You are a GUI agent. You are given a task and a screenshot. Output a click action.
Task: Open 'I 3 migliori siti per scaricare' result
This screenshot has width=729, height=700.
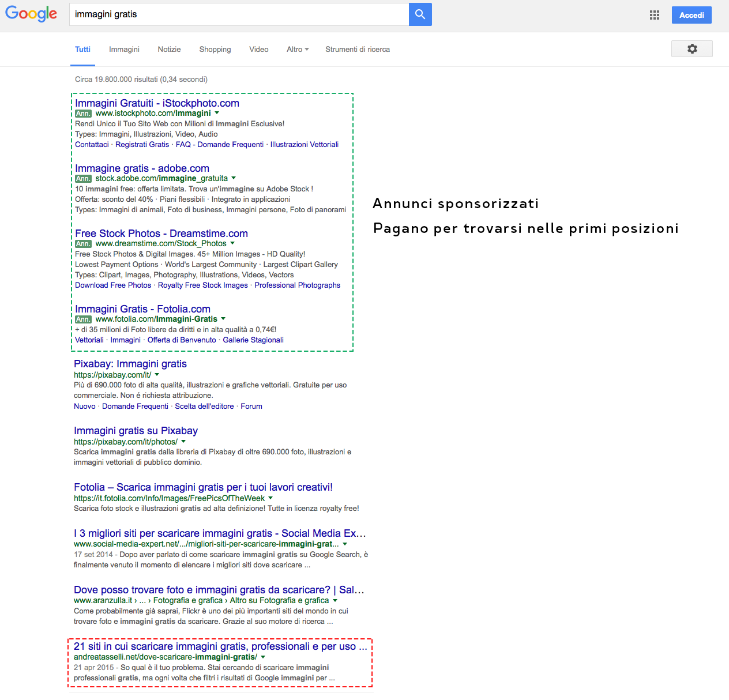click(220, 533)
